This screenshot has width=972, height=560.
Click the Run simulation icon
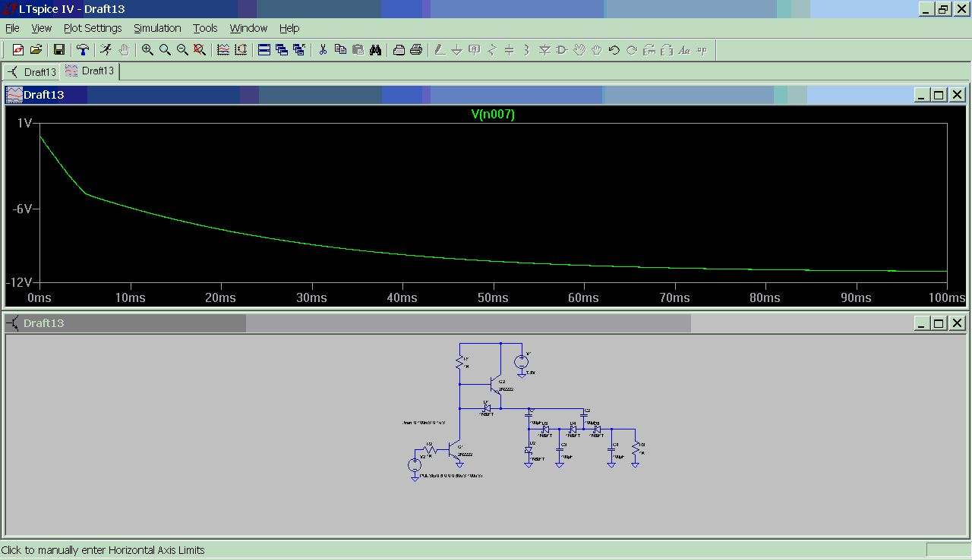106,50
